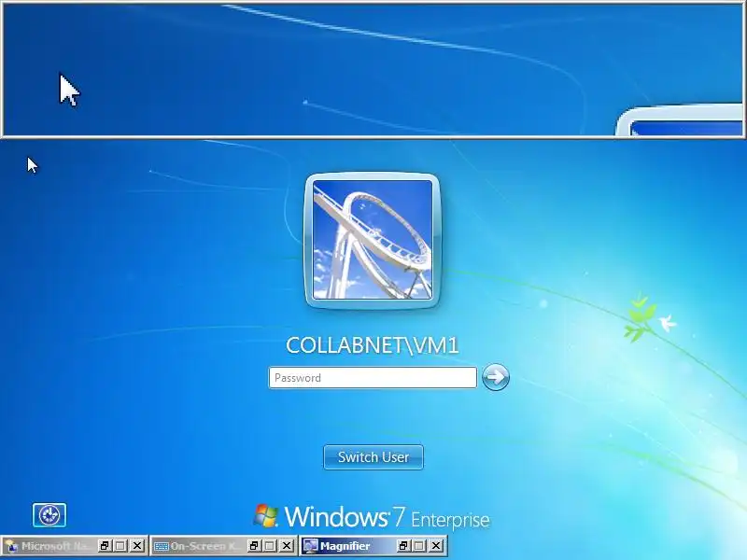Close the Microsoft Narrator window
The image size is (747, 560).
[x=137, y=546]
